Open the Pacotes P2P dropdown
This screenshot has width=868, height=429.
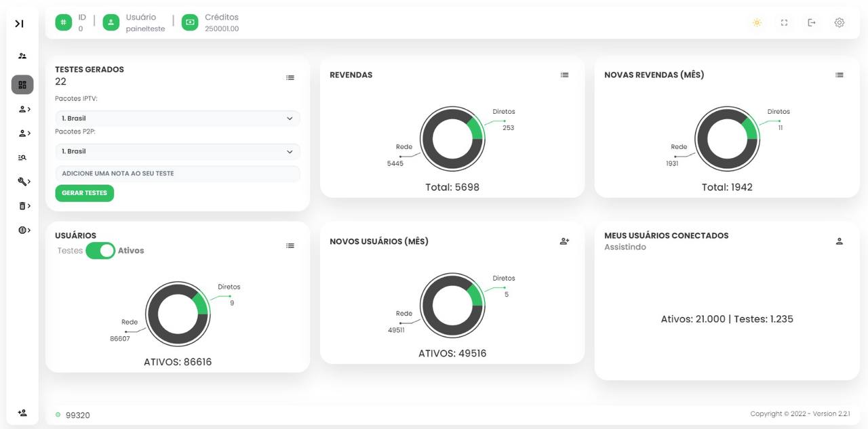(177, 152)
